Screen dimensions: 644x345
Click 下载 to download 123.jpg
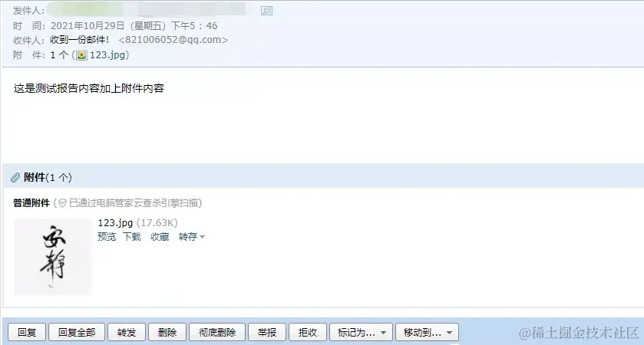[x=132, y=237]
